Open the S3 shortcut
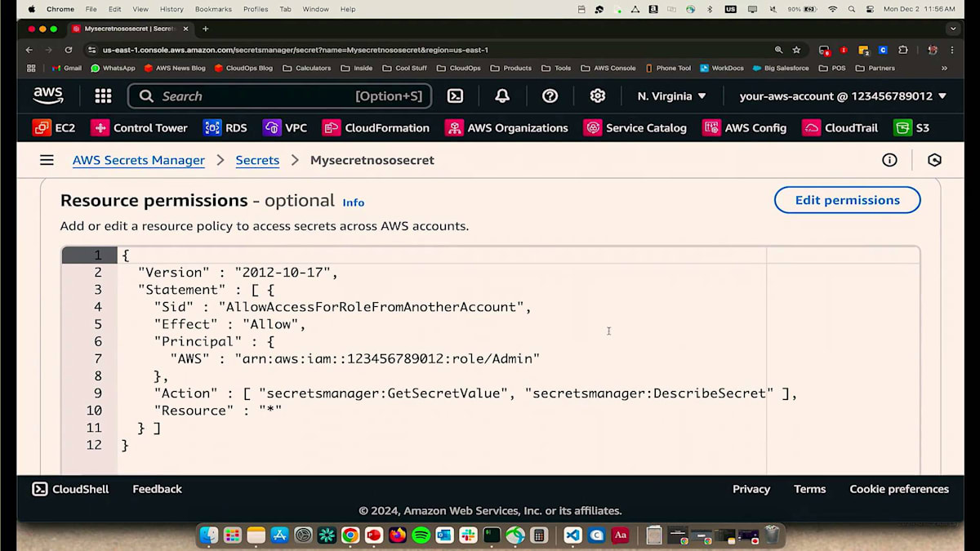The width and height of the screenshot is (980, 551). (x=911, y=128)
